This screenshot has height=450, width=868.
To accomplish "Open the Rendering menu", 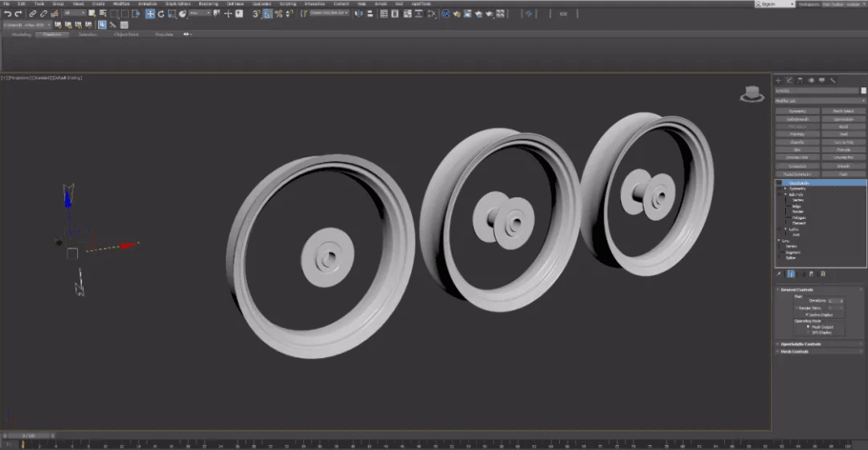I will coord(208,3).
